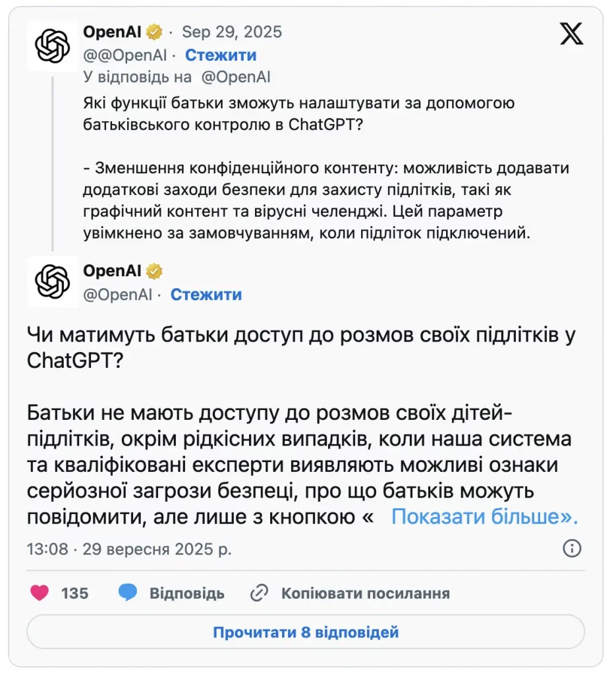This screenshot has width=616, height=675.
Task: Click the @@OpenAI handle in the top post
Action: tap(125, 55)
